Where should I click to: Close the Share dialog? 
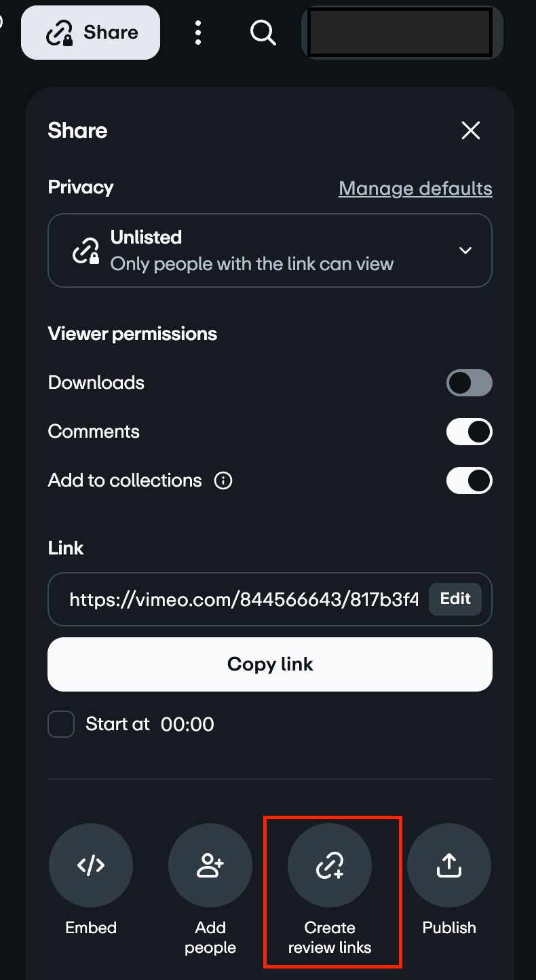[x=470, y=130]
